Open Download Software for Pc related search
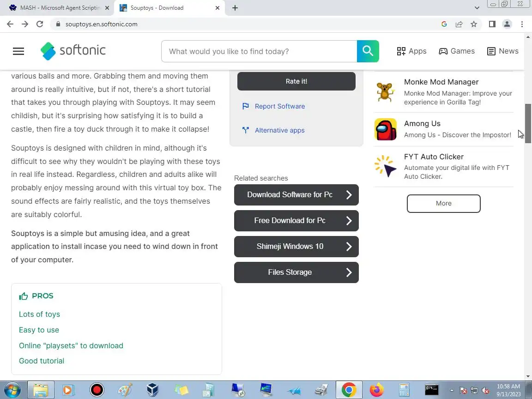Viewport: 532px width, 399px height. [296, 195]
